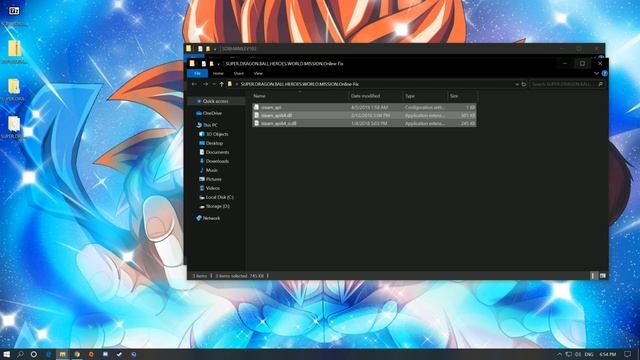The width and height of the screenshot is (640, 360).
Task: Click Properties in the quick access toolbar
Action: click(203, 64)
